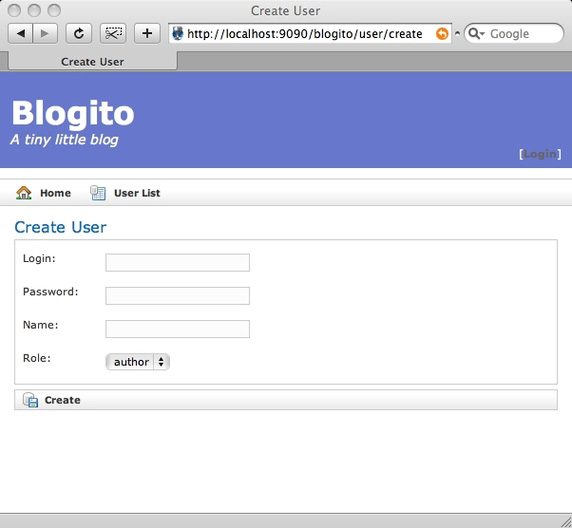This screenshot has height=528, width=572.
Task: Click the Create save-disk icon
Action: click(x=31, y=400)
